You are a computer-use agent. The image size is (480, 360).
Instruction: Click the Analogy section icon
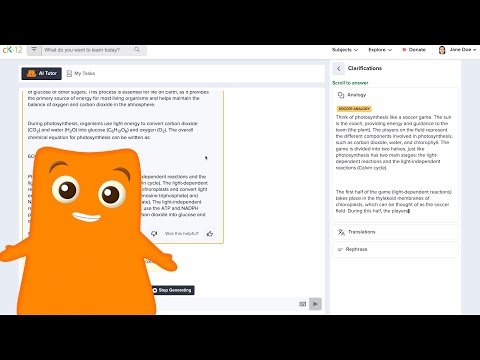[x=341, y=95]
